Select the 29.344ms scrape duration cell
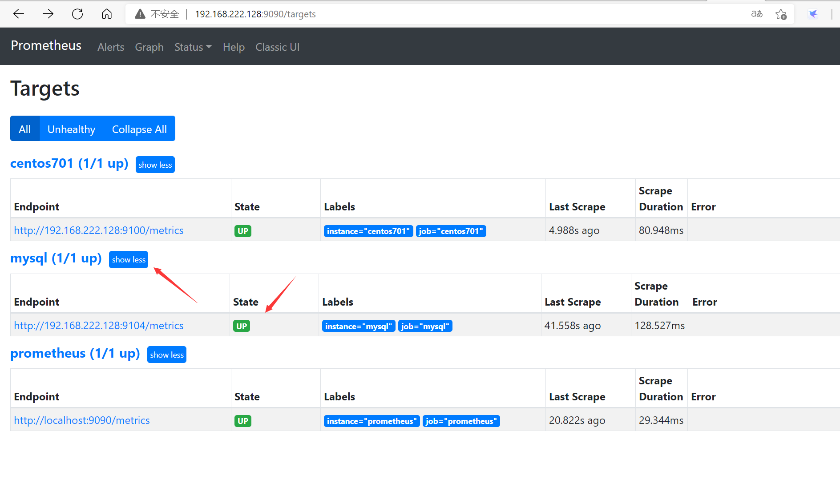The width and height of the screenshot is (840, 504). point(661,420)
